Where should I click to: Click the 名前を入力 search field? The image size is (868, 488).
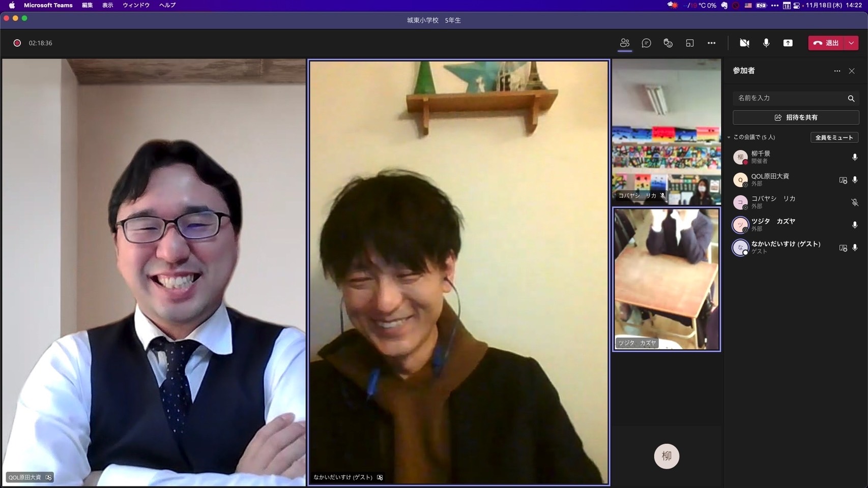point(789,98)
